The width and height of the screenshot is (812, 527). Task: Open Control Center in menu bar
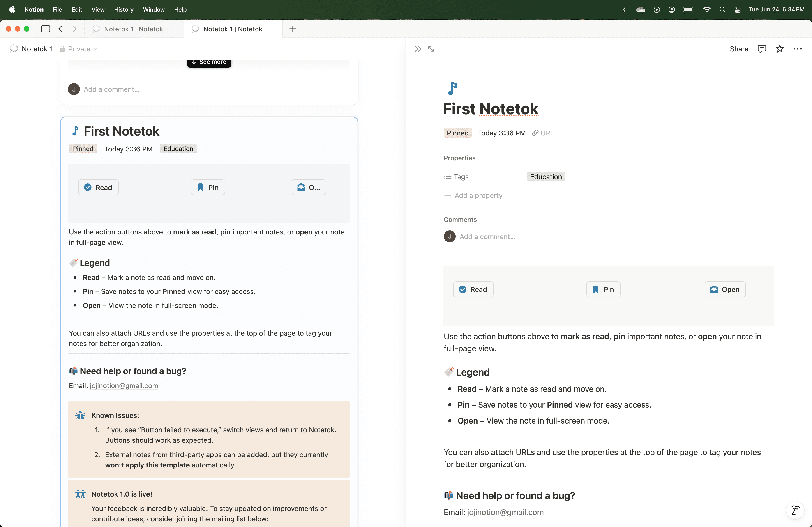coord(737,9)
